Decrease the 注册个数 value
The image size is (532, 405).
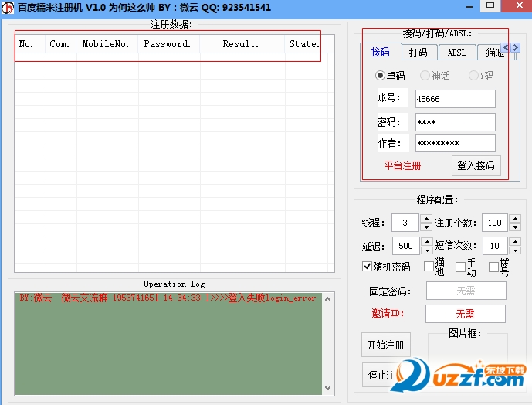pyautogui.click(x=515, y=227)
